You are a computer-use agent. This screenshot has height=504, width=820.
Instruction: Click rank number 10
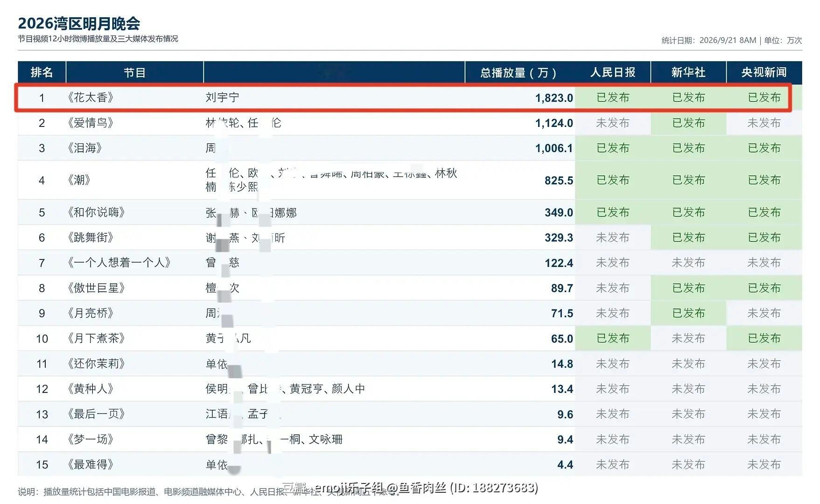tap(42, 339)
